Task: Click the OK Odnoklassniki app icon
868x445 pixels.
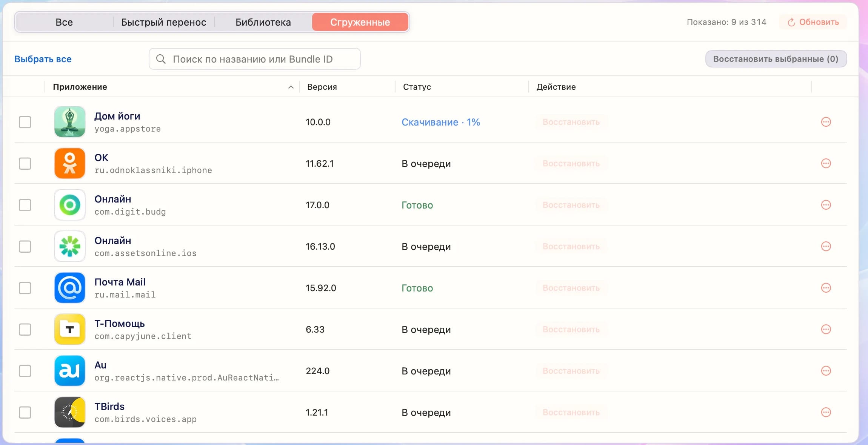Action: coord(70,163)
